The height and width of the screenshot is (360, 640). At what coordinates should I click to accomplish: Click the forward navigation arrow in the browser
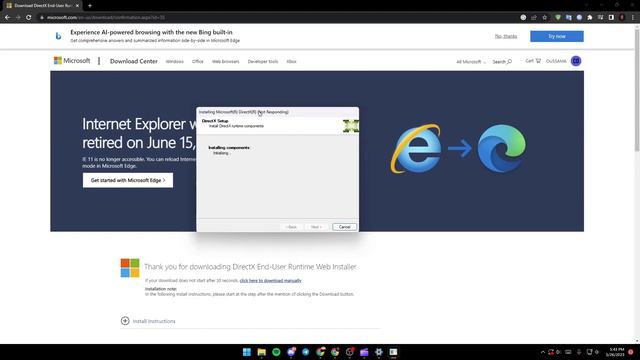18,18
